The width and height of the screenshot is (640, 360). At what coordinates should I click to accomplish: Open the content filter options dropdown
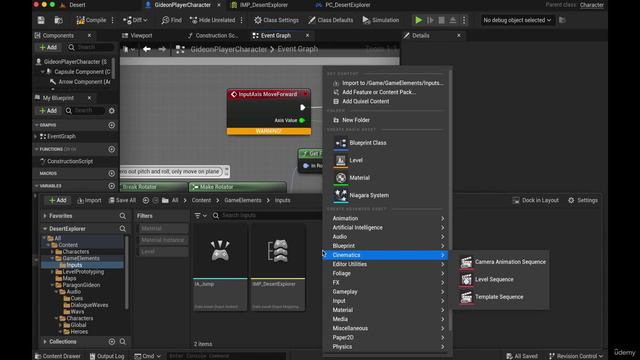coord(200,216)
